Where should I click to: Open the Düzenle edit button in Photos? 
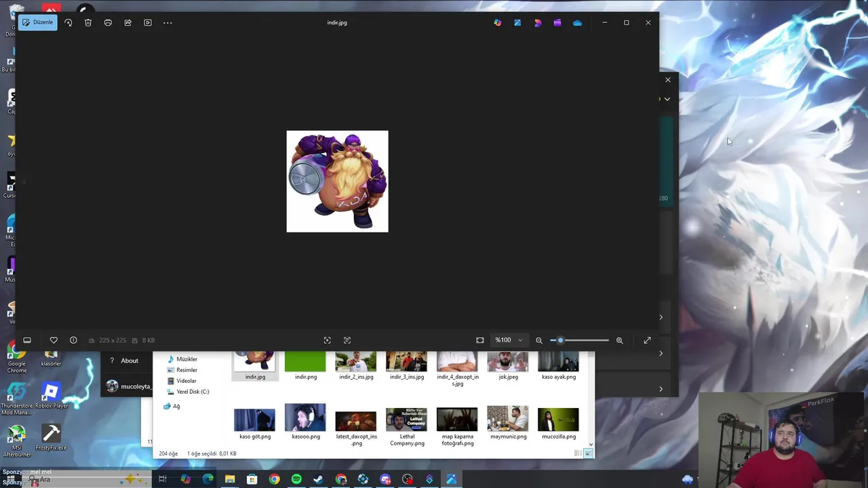[x=37, y=22]
